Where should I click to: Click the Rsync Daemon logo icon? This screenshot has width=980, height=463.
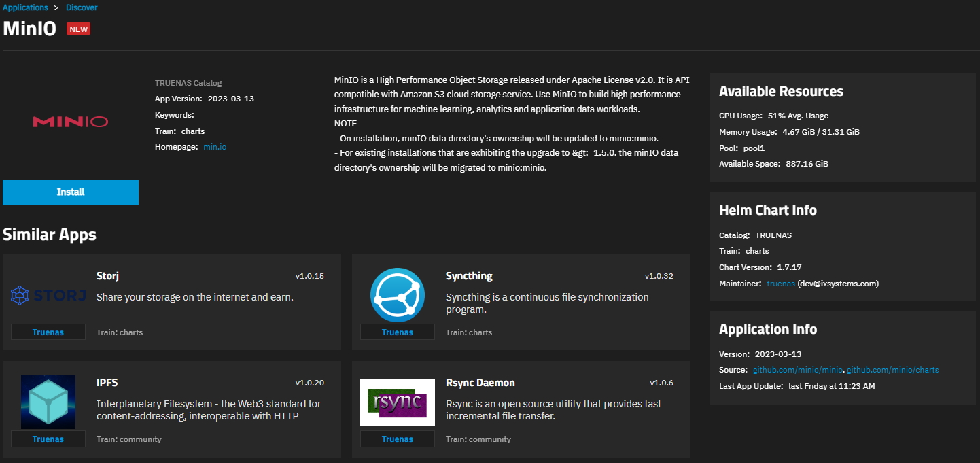(x=398, y=402)
